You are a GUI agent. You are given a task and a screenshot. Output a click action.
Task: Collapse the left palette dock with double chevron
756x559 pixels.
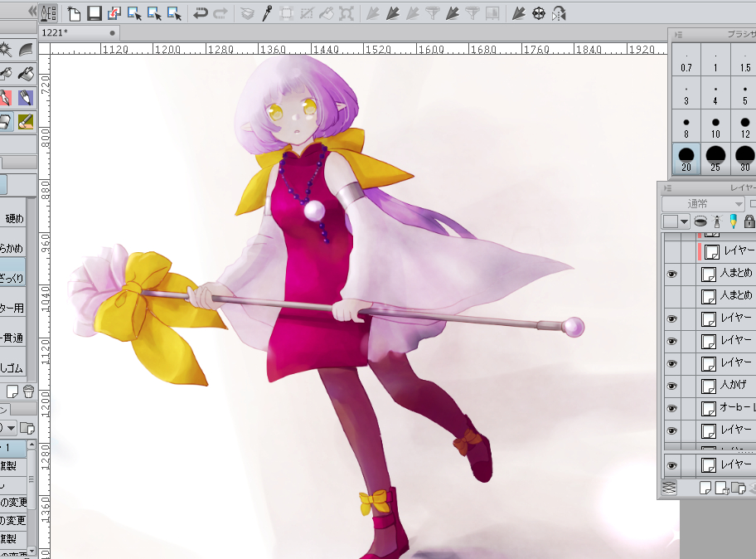click(32, 11)
